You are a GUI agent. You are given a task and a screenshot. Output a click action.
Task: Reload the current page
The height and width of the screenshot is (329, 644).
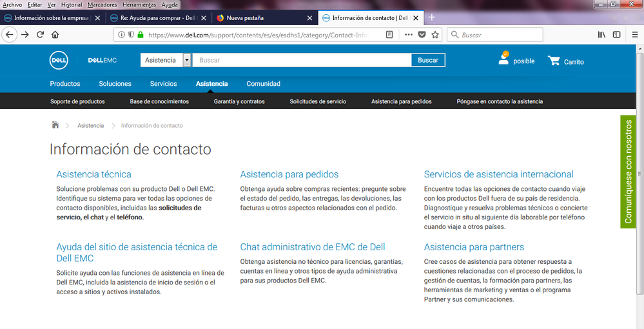click(40, 35)
